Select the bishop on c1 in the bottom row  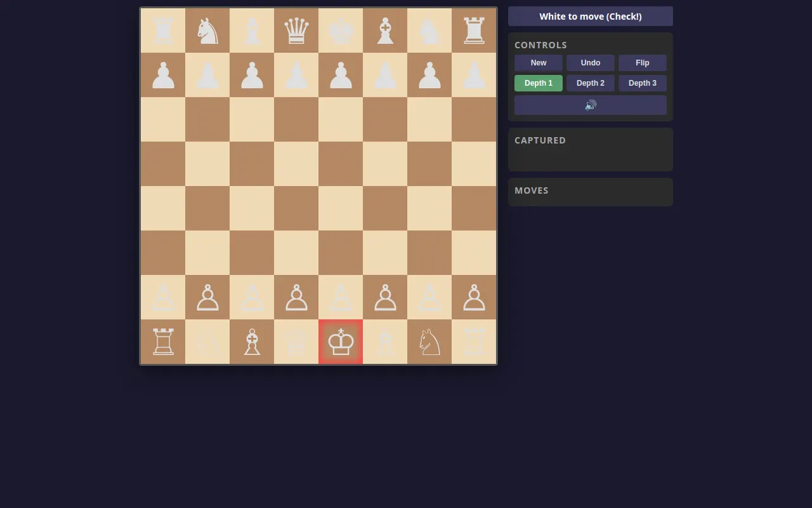coord(252,342)
